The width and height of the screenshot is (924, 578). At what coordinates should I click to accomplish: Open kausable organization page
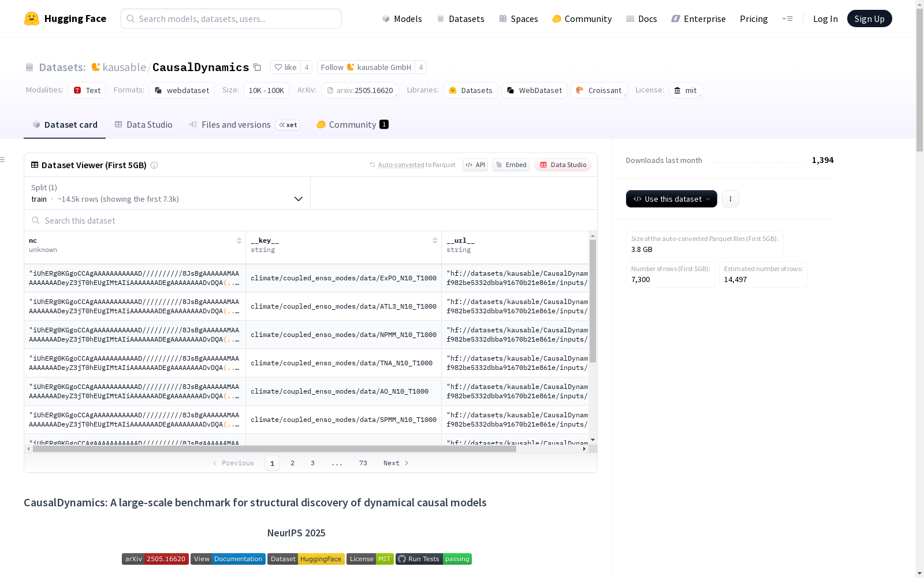[124, 67]
